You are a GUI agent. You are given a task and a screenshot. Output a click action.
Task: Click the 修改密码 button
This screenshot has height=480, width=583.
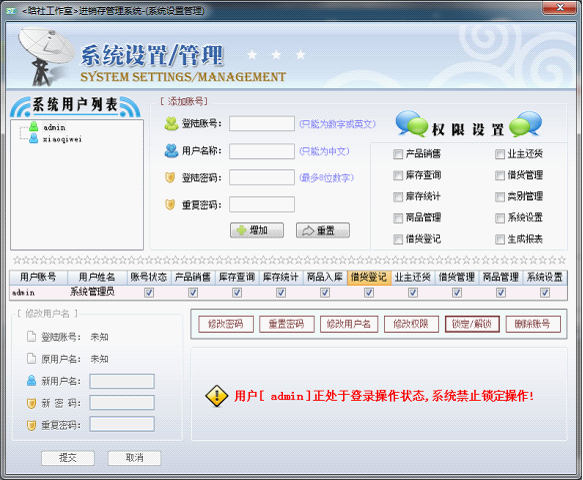pos(226,324)
